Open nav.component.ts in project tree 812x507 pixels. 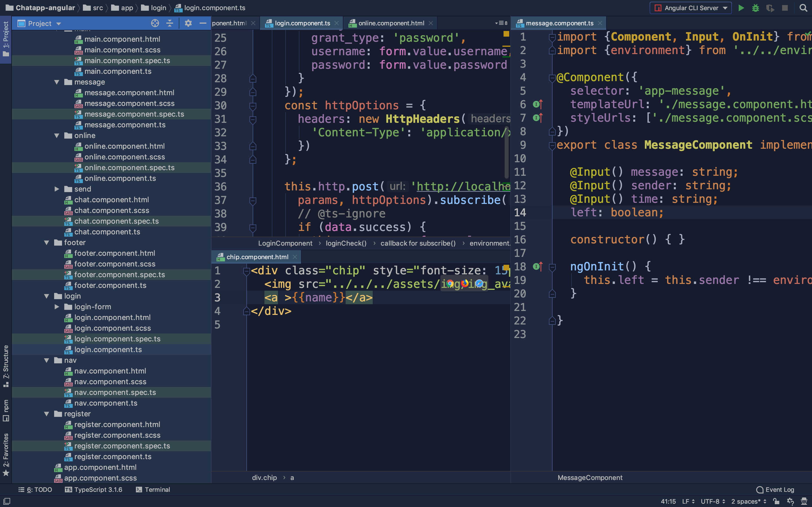click(106, 403)
